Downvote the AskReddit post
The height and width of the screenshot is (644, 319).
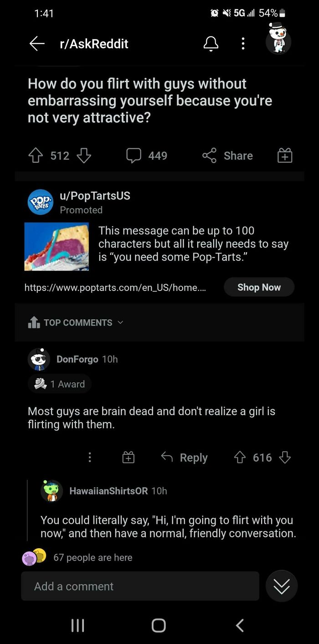(x=84, y=156)
